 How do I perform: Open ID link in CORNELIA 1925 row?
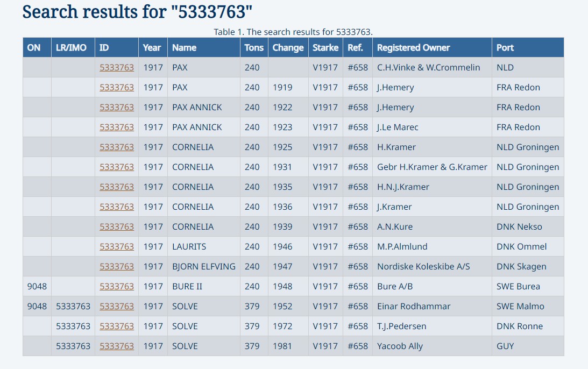coord(117,147)
